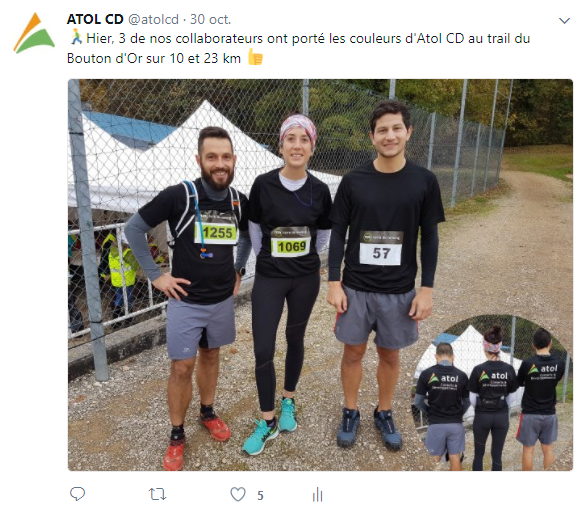View the like count number 5
Viewport: 583px width, 511px height.
(x=260, y=495)
